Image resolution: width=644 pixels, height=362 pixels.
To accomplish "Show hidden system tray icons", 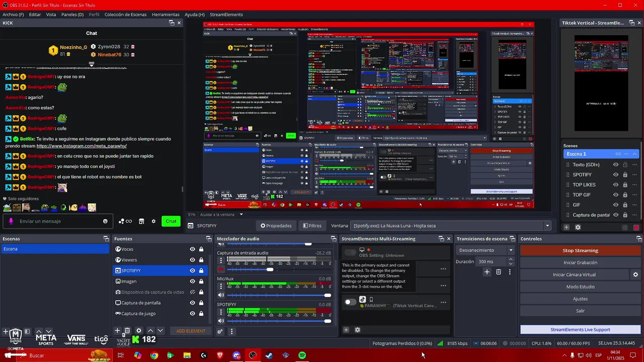I will pos(563,355).
